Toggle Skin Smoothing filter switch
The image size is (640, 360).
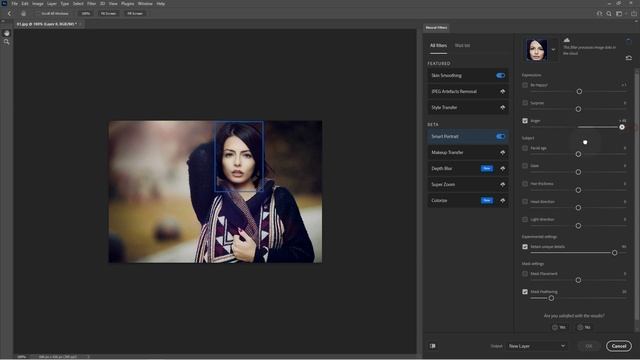coord(500,76)
